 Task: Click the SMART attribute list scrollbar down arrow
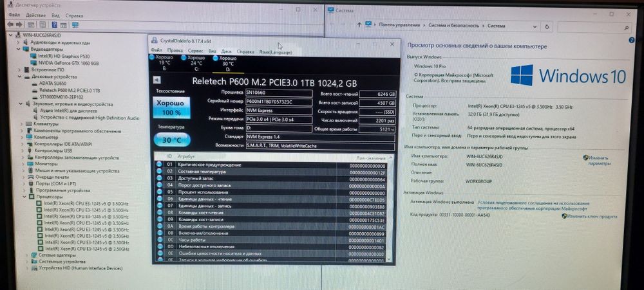pyautogui.click(x=390, y=260)
